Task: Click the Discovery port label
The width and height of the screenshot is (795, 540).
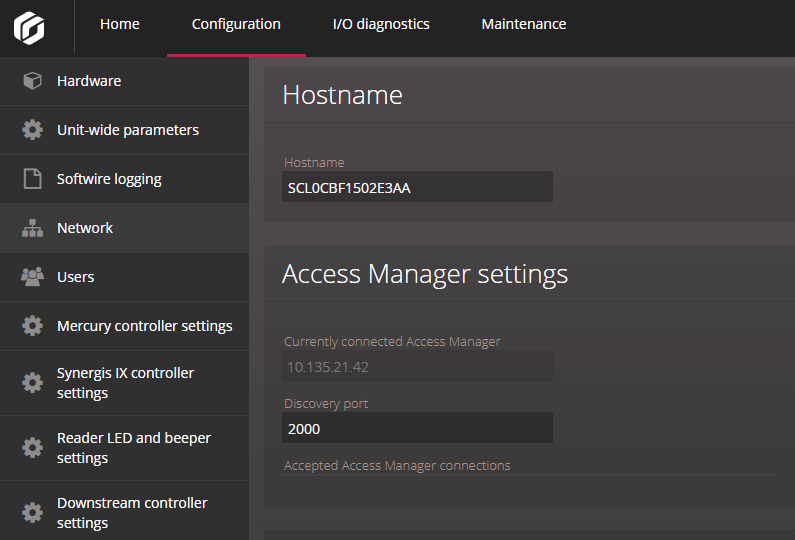Action: tap(326, 404)
